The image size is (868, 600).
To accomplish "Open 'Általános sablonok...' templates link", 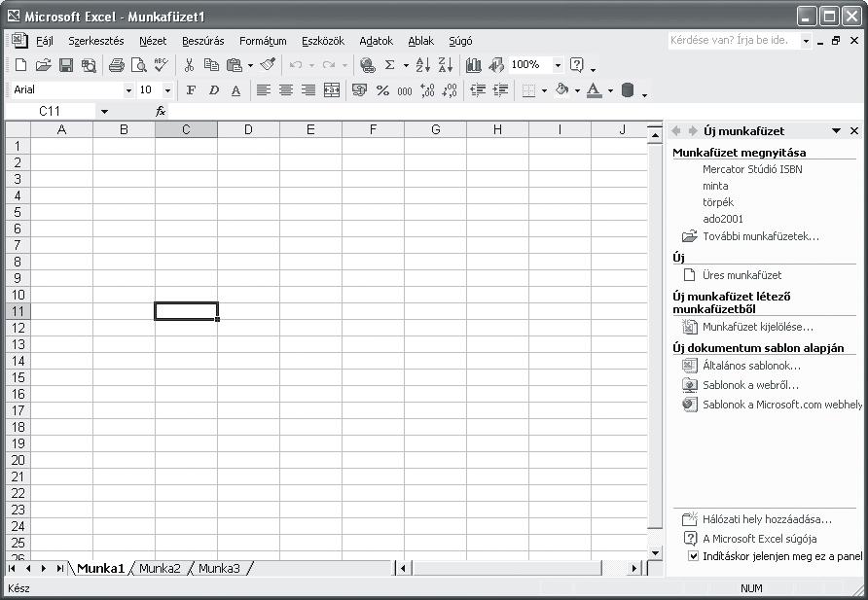I will pyautogui.click(x=752, y=366).
